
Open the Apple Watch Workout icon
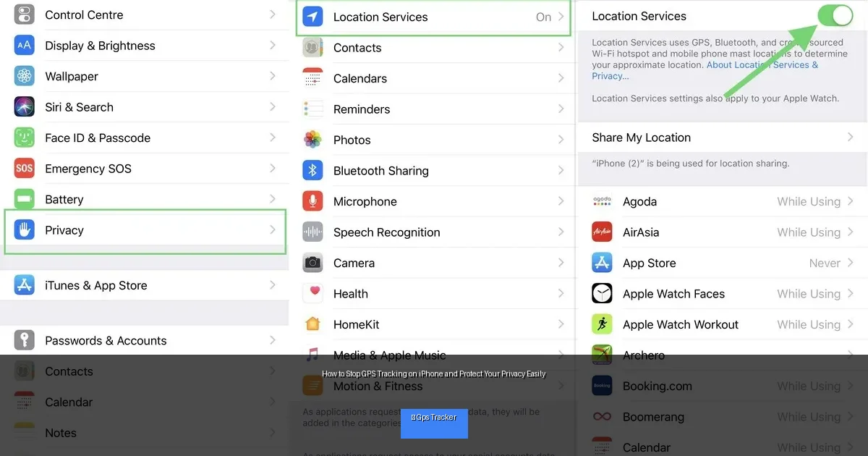(x=602, y=324)
